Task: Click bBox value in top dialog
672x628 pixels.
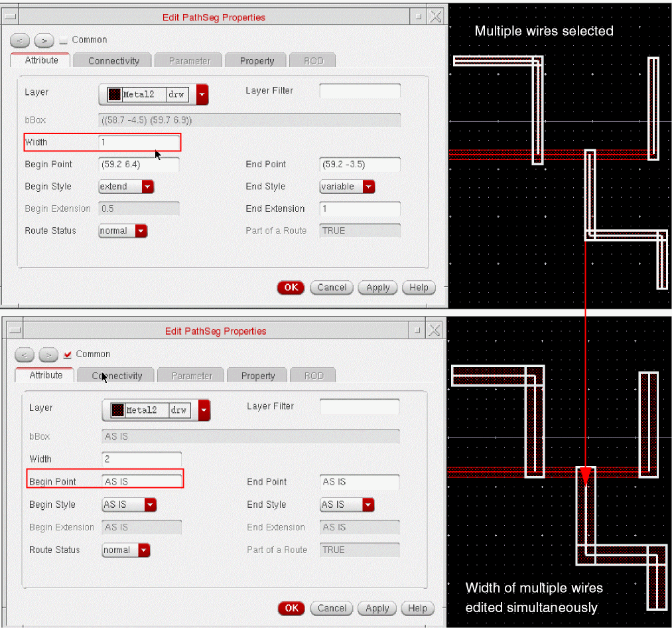Action: [249, 120]
